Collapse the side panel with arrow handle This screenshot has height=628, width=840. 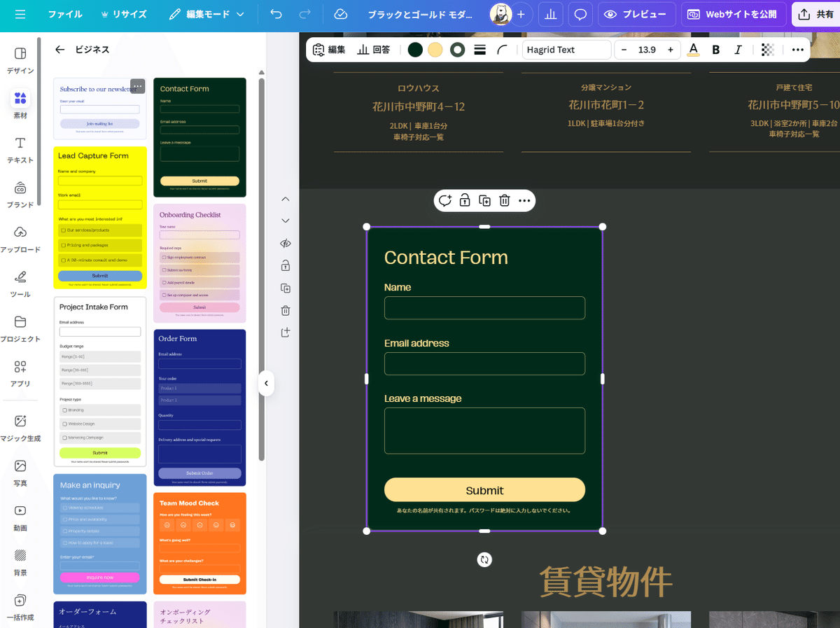point(266,383)
